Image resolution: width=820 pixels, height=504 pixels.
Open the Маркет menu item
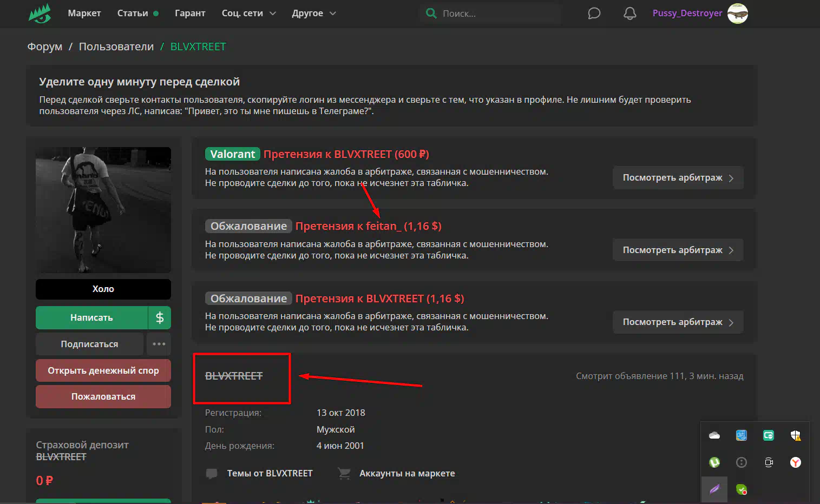point(84,14)
